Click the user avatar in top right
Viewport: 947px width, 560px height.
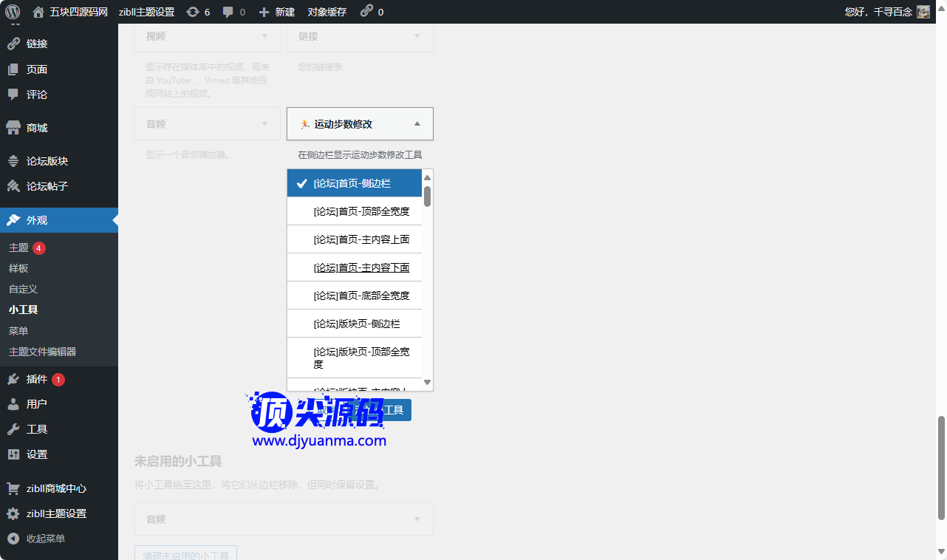pos(923,12)
